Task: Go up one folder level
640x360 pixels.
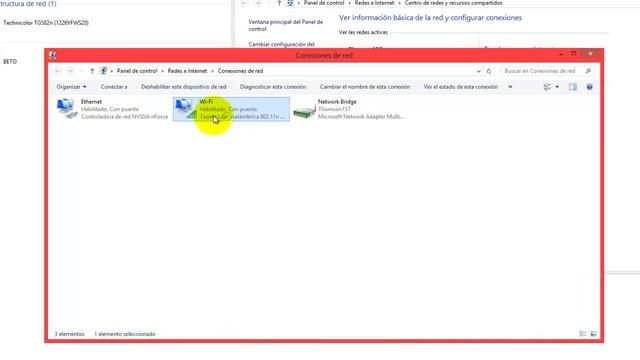Action: click(x=92, y=71)
